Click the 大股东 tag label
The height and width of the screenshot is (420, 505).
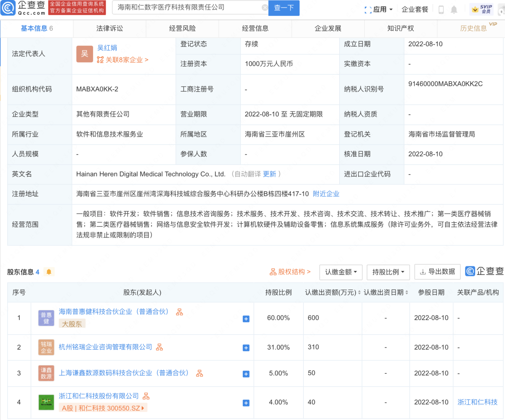coord(72,323)
